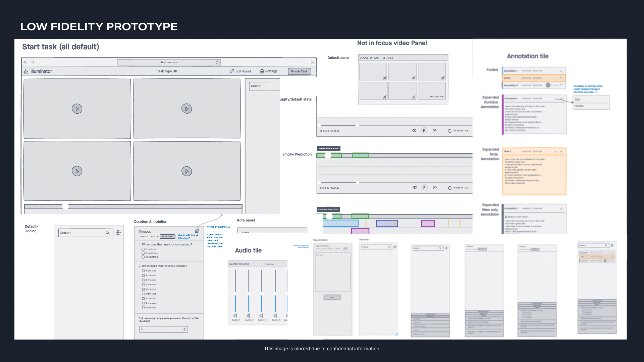The height and width of the screenshot is (362, 644).
Task: Collapse the Expanded Note 1 annotation chevron
Action: coord(561,152)
